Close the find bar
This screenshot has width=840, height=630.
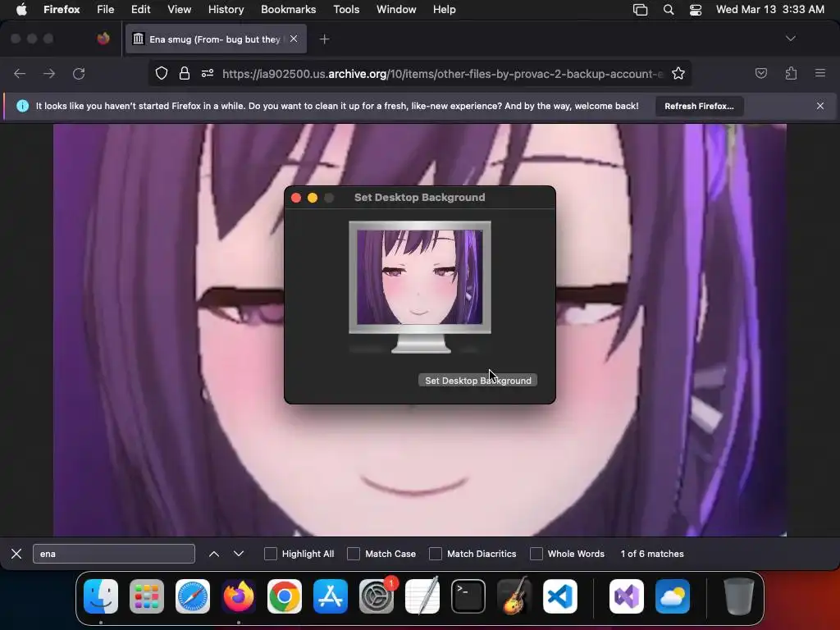pos(16,554)
